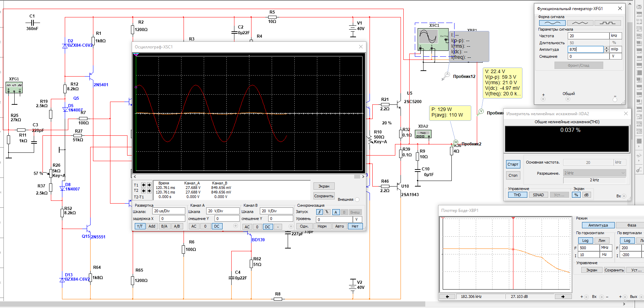Image resolution: width=644 pixels, height=308 pixels.
Task: Toggle distortion analyzer Вх terminal
Action: tap(624, 196)
